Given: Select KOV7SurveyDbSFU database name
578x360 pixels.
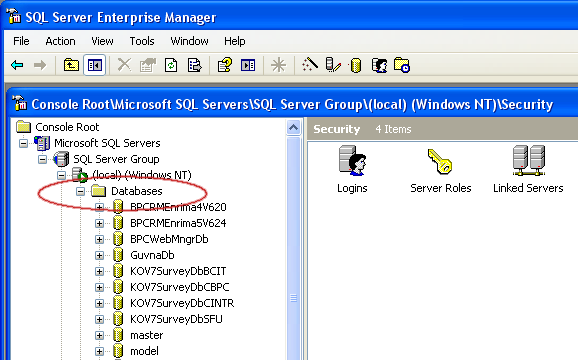Looking at the screenshot, I should (176, 319).
